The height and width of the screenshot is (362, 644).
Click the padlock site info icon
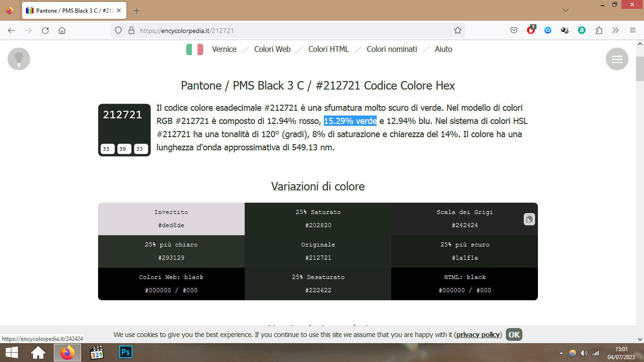[131, 30]
